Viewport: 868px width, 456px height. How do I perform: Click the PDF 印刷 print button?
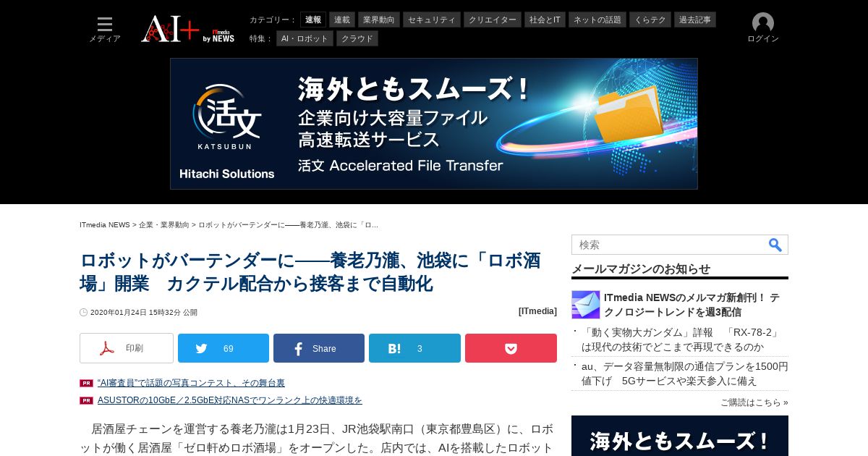[127, 348]
